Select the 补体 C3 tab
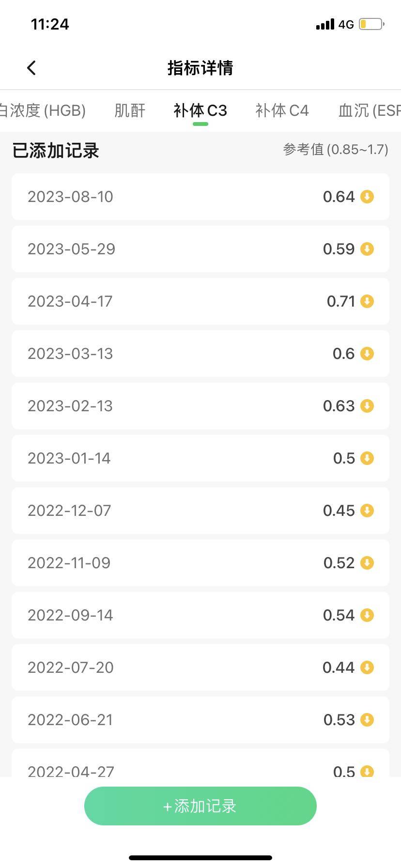This screenshot has width=401, height=868. click(x=200, y=110)
